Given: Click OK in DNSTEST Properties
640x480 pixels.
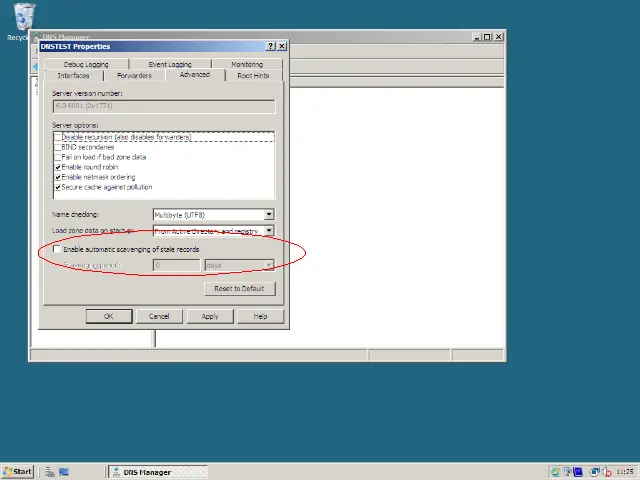Looking at the screenshot, I should click(x=109, y=316).
